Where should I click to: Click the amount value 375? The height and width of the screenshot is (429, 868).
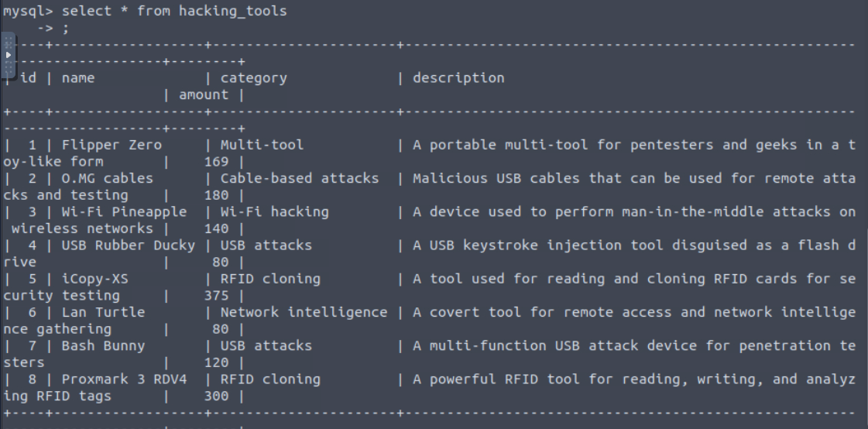tap(216, 296)
